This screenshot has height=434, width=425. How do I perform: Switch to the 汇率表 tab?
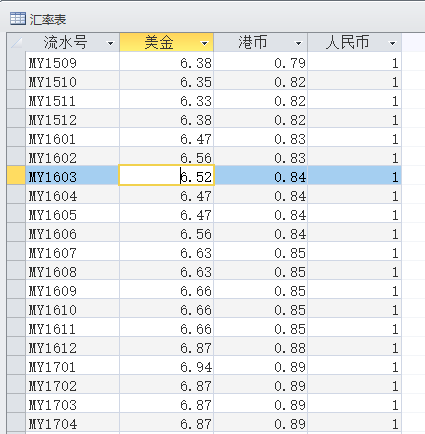pyautogui.click(x=38, y=19)
